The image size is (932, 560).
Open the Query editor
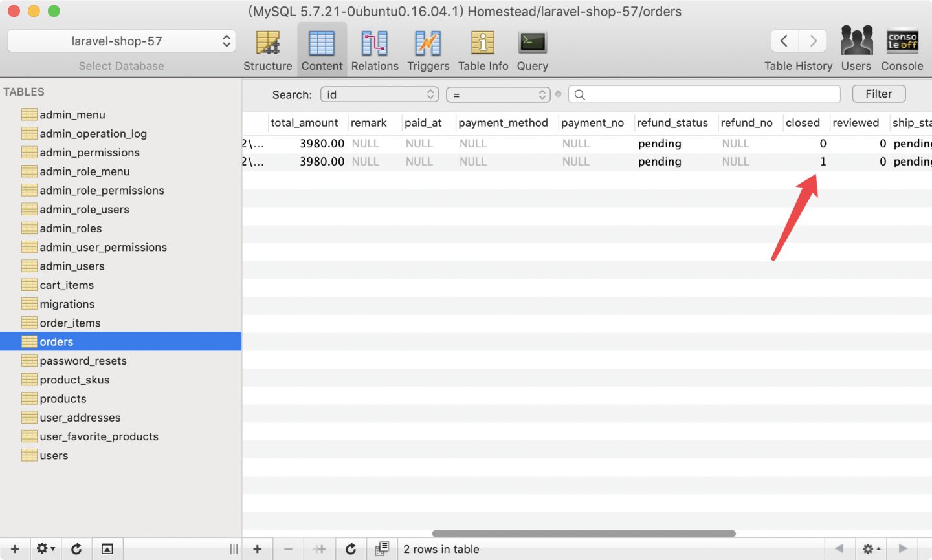pyautogui.click(x=533, y=50)
